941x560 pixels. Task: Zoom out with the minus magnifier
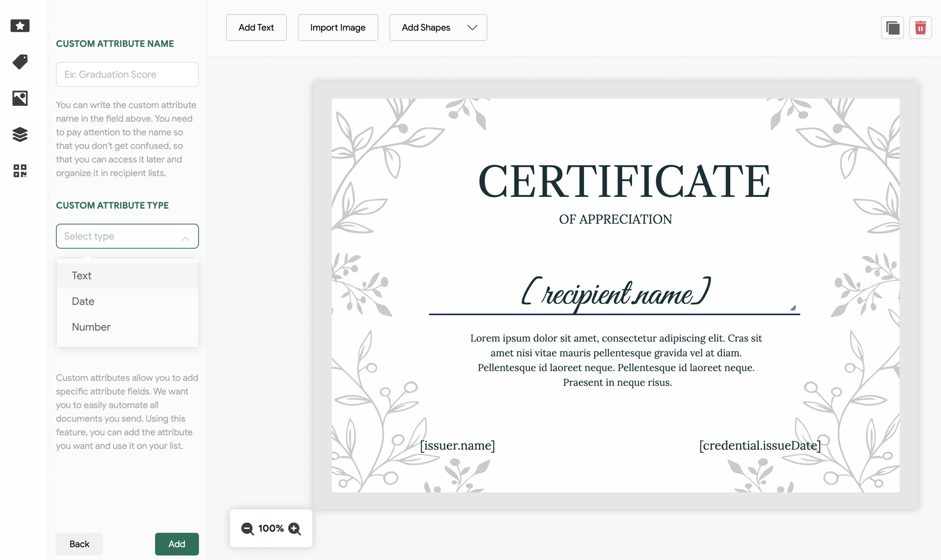tap(247, 529)
